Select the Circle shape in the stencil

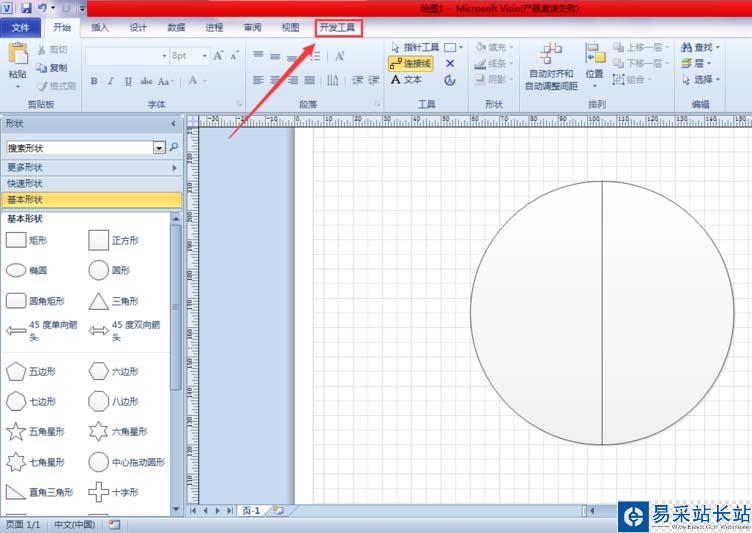(x=109, y=270)
